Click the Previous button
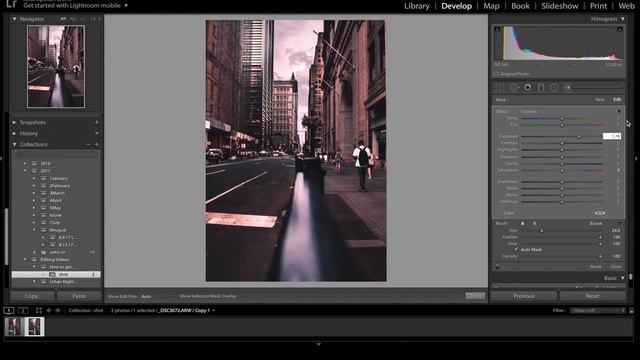640x360 pixels. [x=524, y=296]
